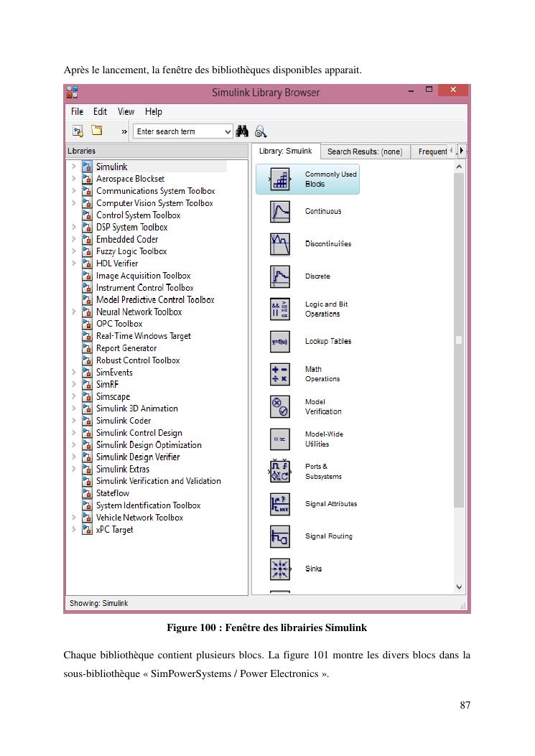Open the Sinks library icon
Image resolution: width=535 pixels, height=756 pixels.
[280, 569]
